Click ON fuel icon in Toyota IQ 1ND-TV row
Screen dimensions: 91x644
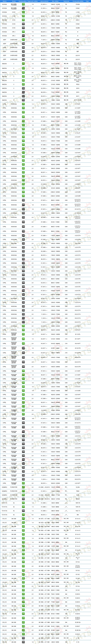(x=23, y=511)
